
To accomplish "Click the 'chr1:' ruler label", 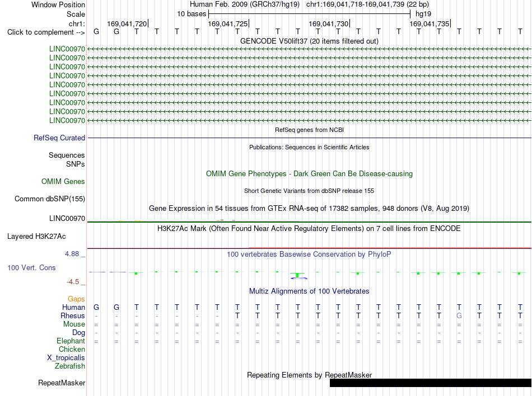I will click(x=77, y=23).
